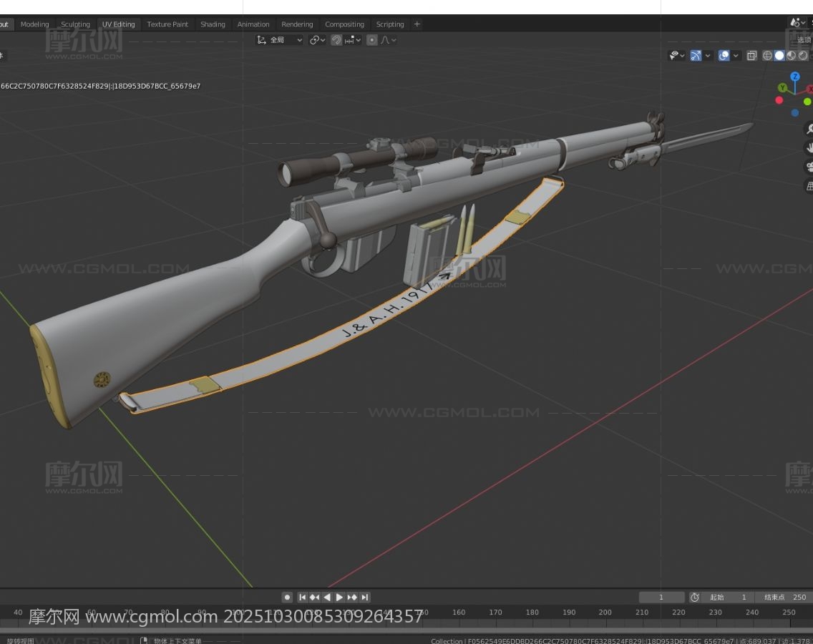Jump to the timeline's last frame
This screenshot has width=813, height=644.
(365, 597)
